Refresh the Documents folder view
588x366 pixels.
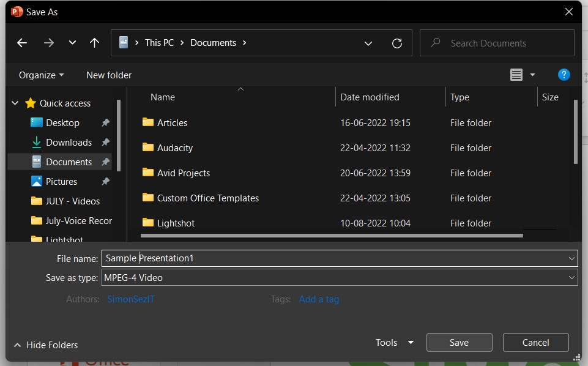click(x=397, y=43)
